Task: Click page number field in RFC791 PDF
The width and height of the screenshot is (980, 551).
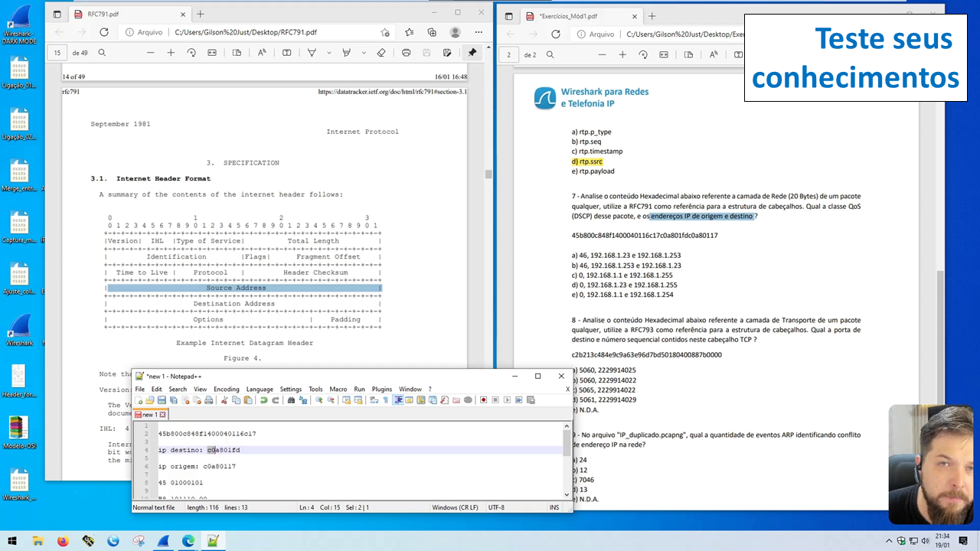Action: coord(57,53)
